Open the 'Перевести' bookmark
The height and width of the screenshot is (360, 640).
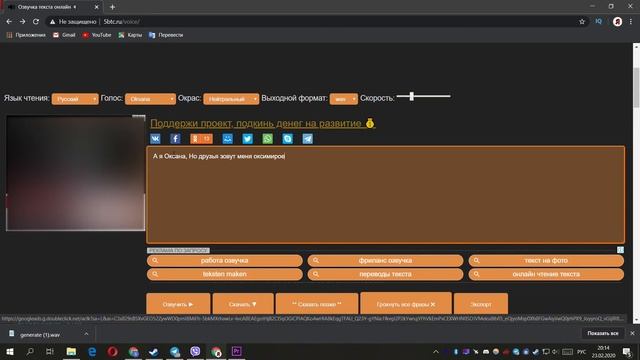click(x=166, y=35)
